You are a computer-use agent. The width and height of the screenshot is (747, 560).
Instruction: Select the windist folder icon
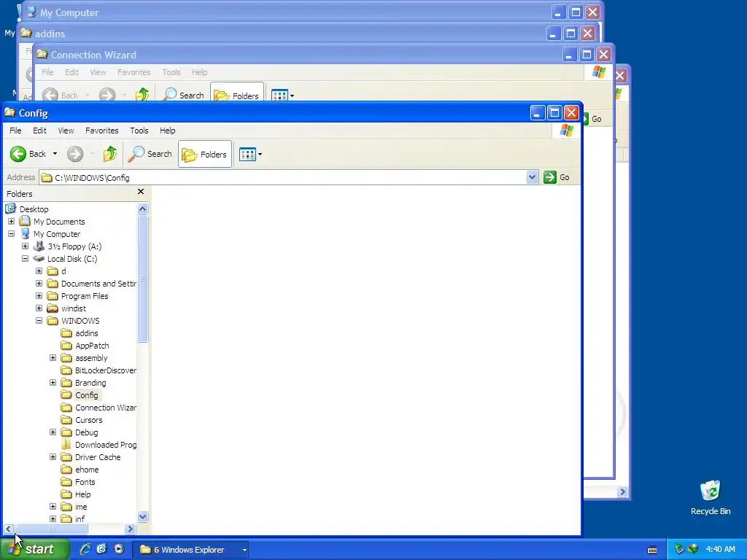coord(53,308)
